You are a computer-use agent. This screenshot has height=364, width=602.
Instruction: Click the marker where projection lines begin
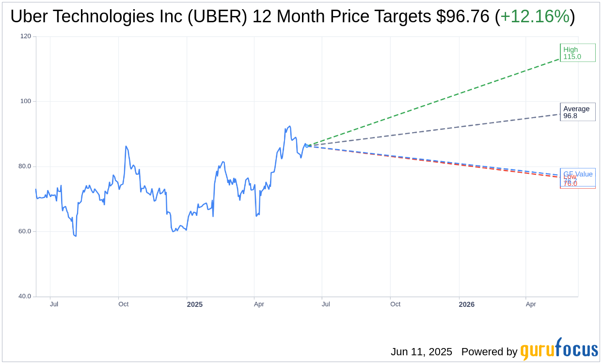[x=307, y=146]
